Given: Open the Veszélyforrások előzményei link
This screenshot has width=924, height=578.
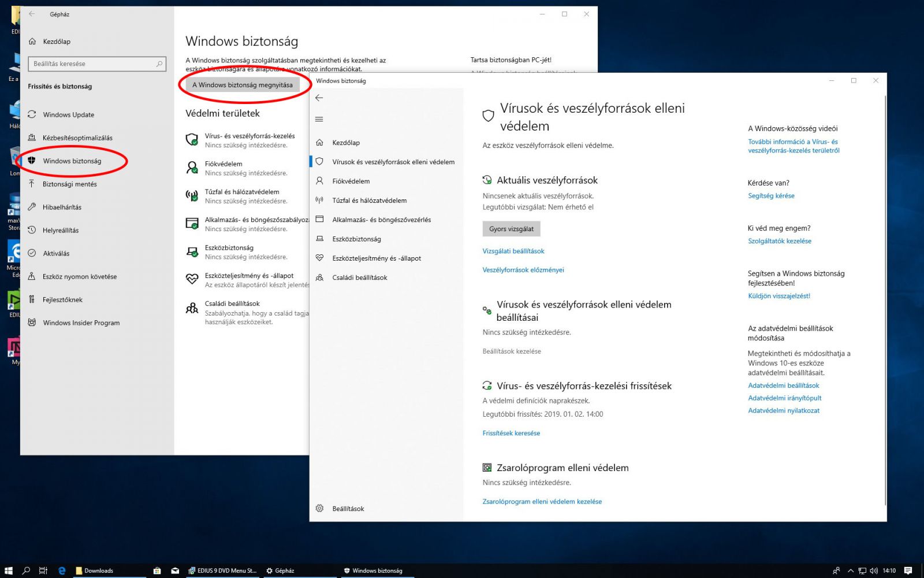Looking at the screenshot, I should 523,270.
